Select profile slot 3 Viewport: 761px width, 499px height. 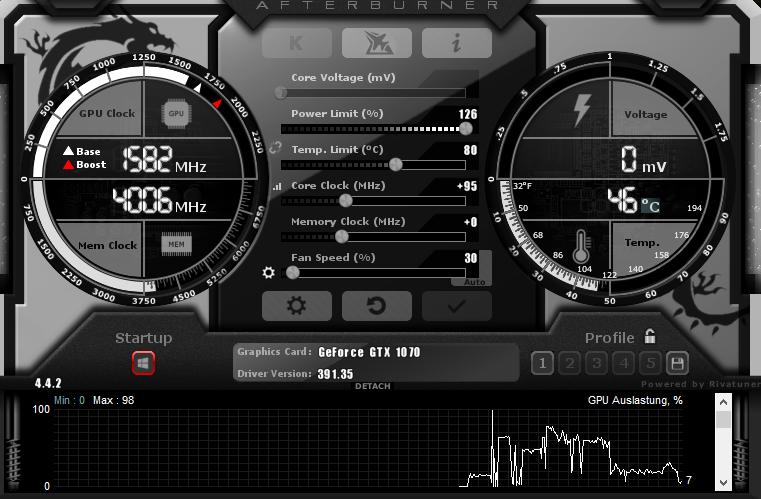point(597,363)
